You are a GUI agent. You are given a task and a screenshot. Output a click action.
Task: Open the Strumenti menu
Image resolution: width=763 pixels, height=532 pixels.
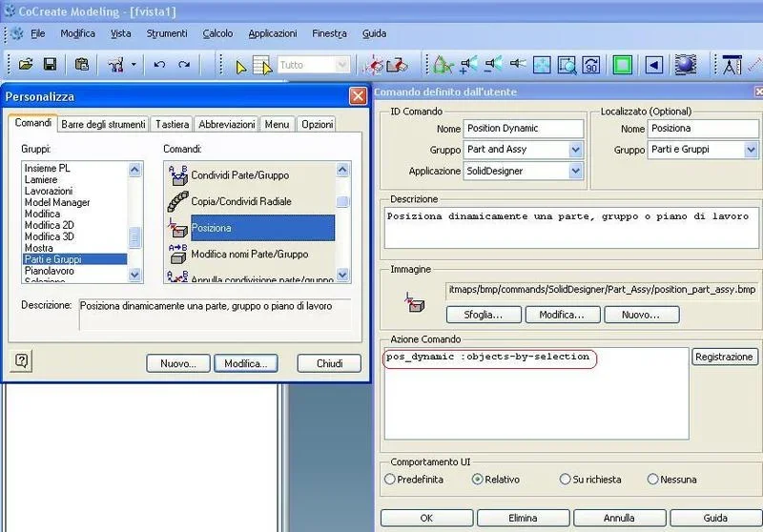tap(166, 33)
